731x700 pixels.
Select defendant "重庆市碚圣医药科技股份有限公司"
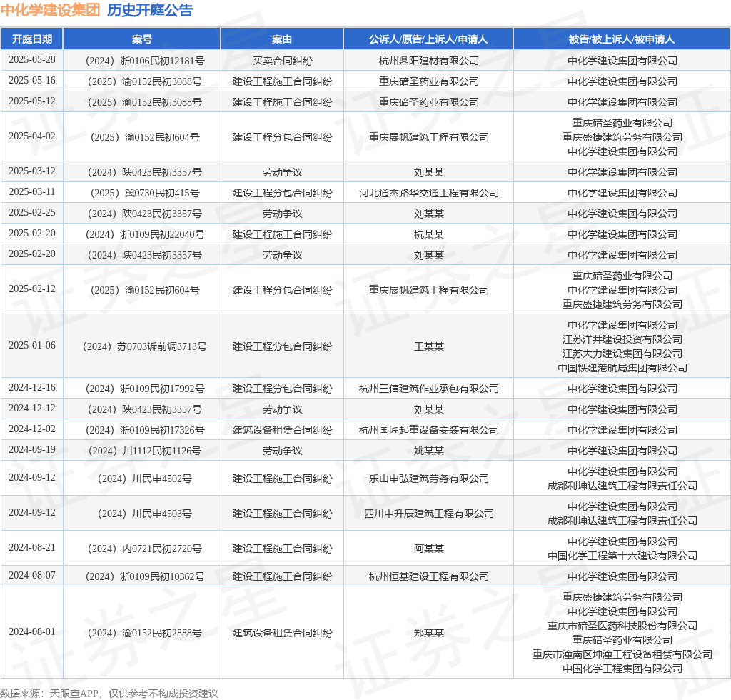[x=622, y=626]
